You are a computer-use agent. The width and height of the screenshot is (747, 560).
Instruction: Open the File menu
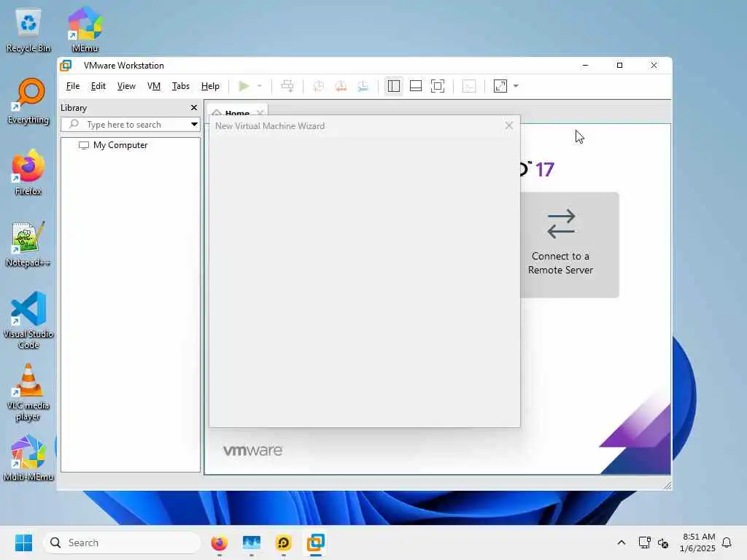click(x=73, y=86)
